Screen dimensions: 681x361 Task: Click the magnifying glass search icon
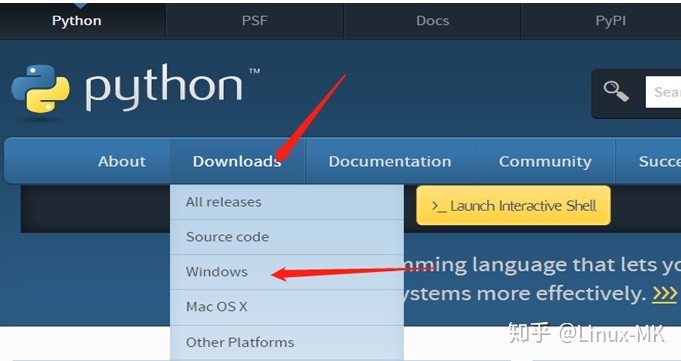(616, 91)
